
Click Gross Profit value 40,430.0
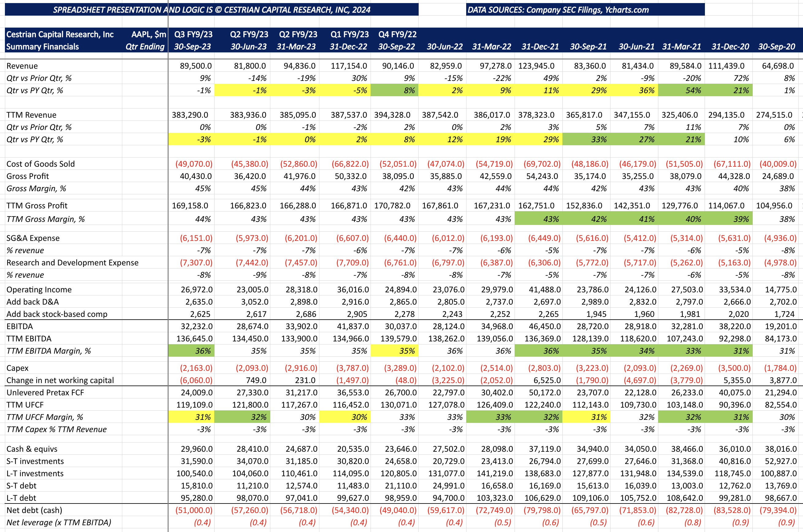(196, 177)
